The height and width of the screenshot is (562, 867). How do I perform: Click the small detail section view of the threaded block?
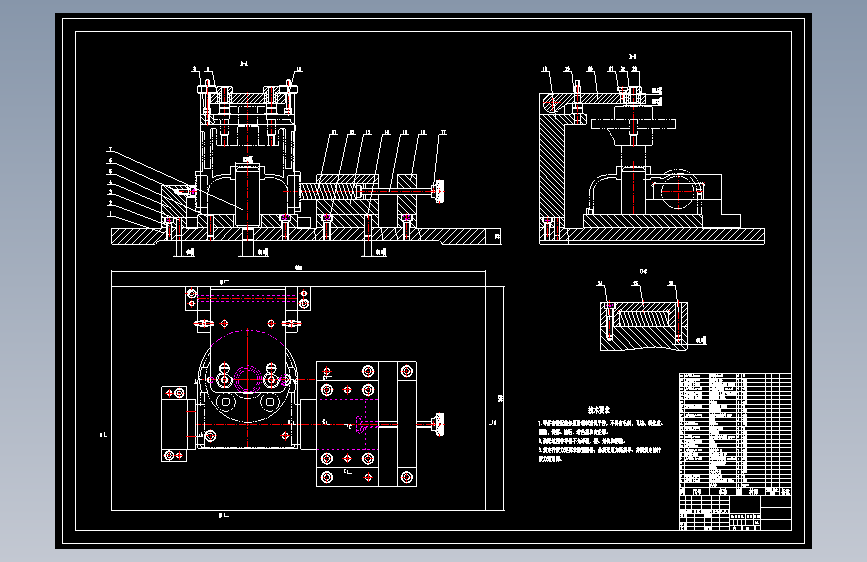pos(644,326)
